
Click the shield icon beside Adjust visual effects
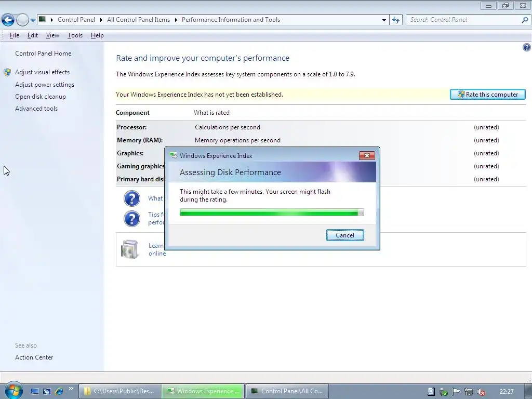[x=7, y=72]
